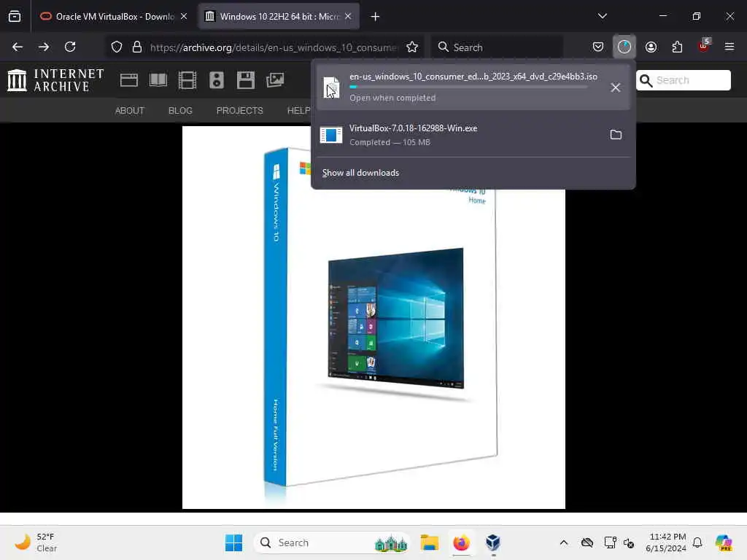This screenshot has height=560, width=747.
Task: Click the OneDrive cloud tray icon
Action: [x=587, y=542]
